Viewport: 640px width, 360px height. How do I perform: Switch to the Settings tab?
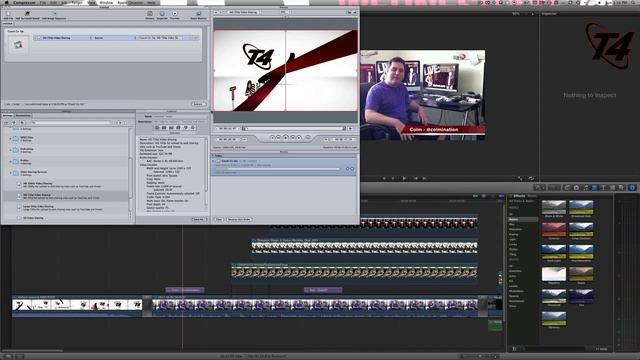[8, 116]
